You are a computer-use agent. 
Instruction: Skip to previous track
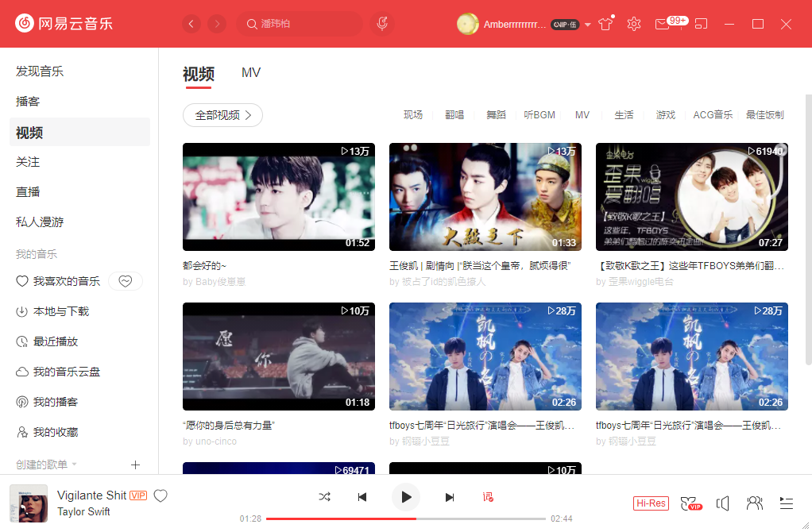362,497
